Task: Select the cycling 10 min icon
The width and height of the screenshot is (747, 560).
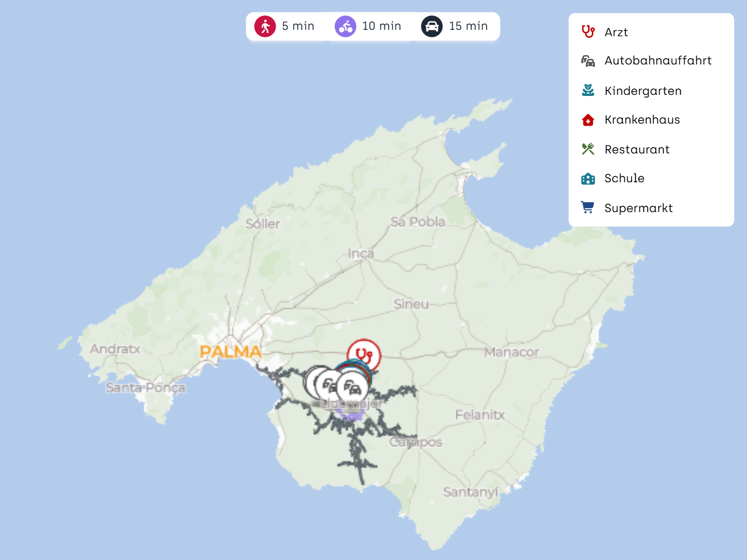Action: [x=346, y=26]
